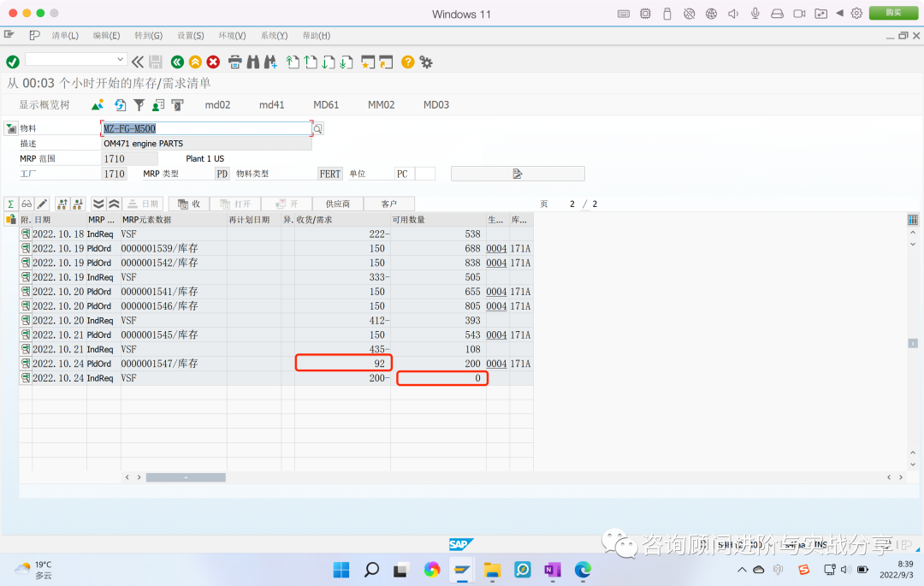Click the MD61 button
The width and height of the screenshot is (924, 586).
(326, 105)
